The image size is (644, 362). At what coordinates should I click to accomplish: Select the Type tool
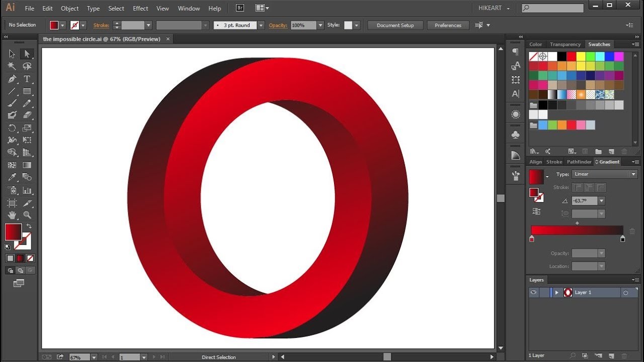point(27,79)
